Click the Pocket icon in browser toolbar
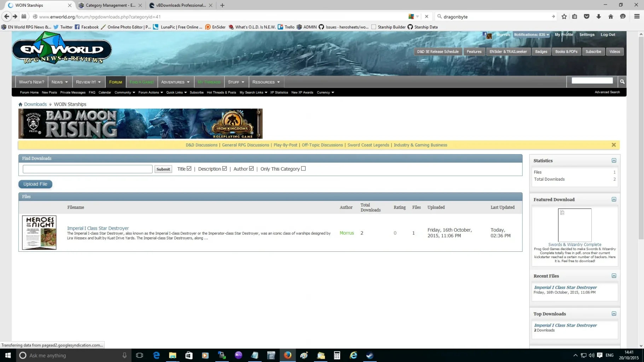The image size is (644, 362). [587, 17]
